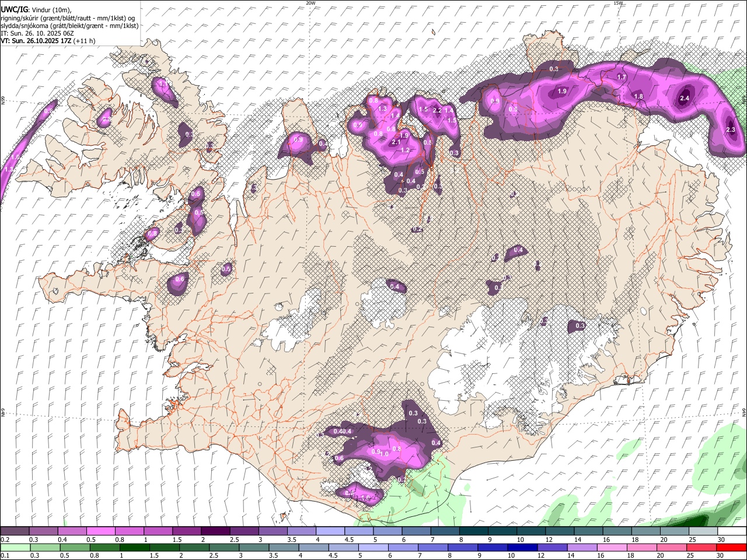This screenshot has height=560, width=747.
Task: Click the mid-green 0.5–0.8 rain legend swatch
Action: click(x=75, y=547)
